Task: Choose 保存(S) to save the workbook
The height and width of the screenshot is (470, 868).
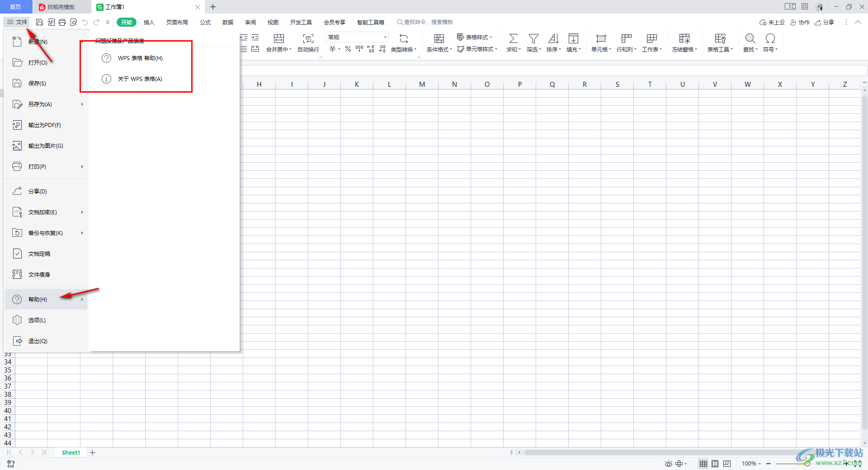Action: click(46, 83)
